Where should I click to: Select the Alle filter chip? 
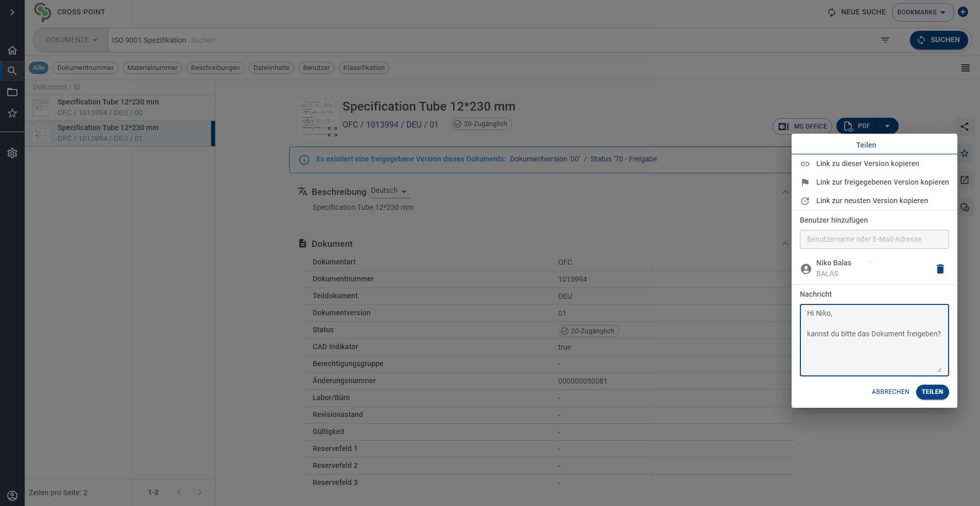(x=39, y=68)
